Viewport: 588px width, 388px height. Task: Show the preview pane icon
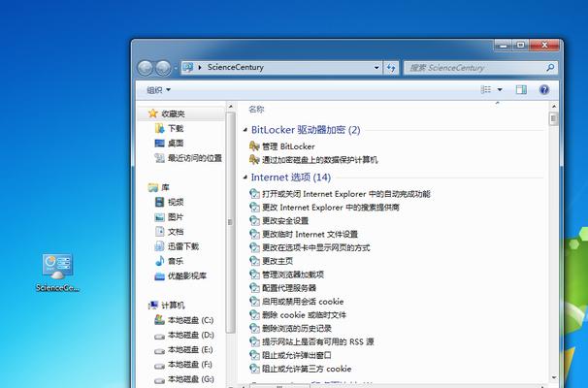[521, 89]
